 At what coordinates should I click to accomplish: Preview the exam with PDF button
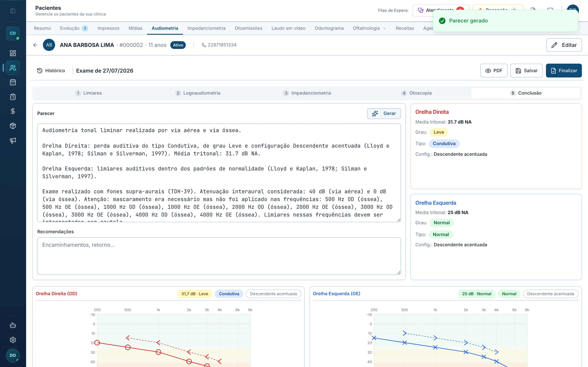(x=493, y=71)
